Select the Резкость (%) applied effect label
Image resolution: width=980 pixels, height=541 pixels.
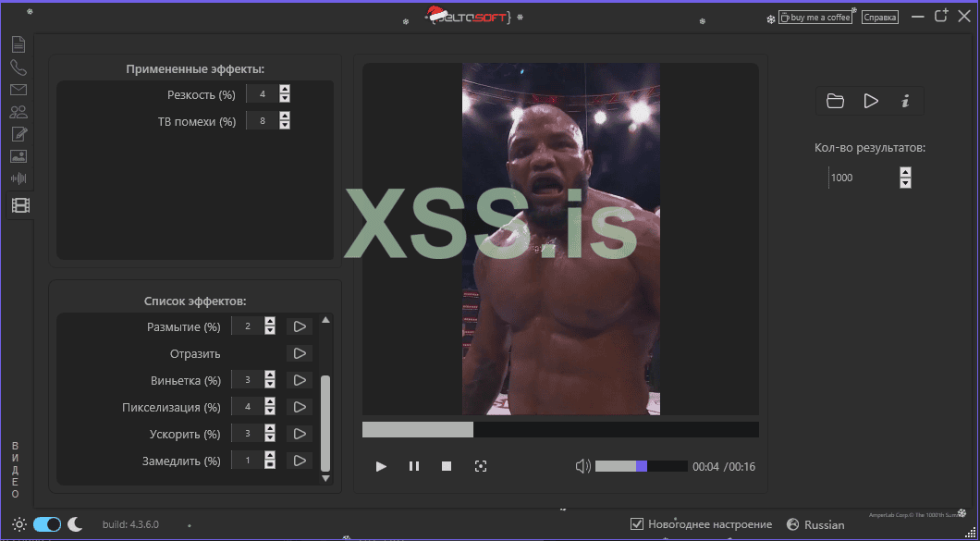click(202, 94)
